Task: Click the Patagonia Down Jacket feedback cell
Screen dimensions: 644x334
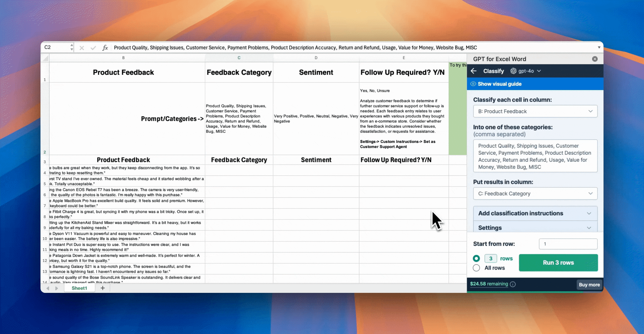Action: coord(127,258)
